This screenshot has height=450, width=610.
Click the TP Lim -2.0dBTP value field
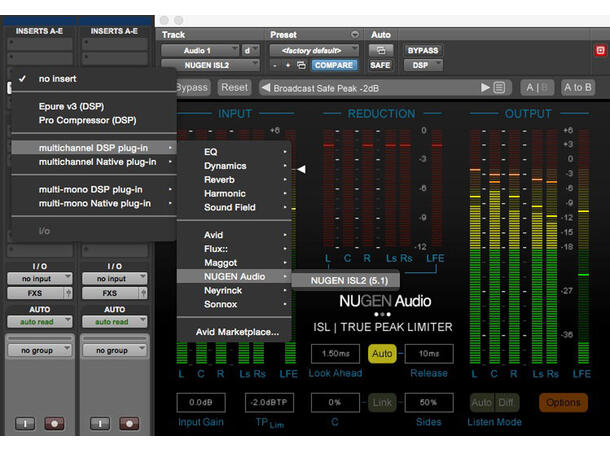269,403
